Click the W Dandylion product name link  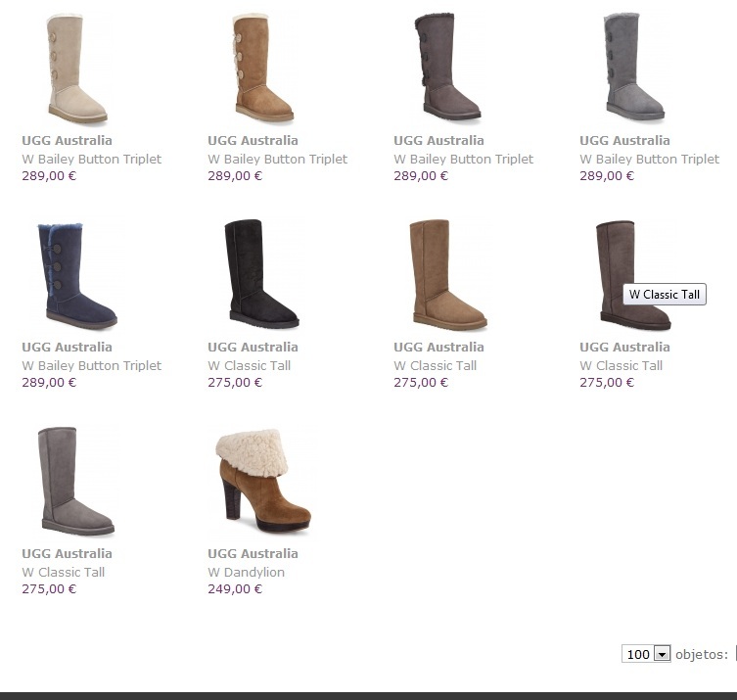click(x=246, y=572)
